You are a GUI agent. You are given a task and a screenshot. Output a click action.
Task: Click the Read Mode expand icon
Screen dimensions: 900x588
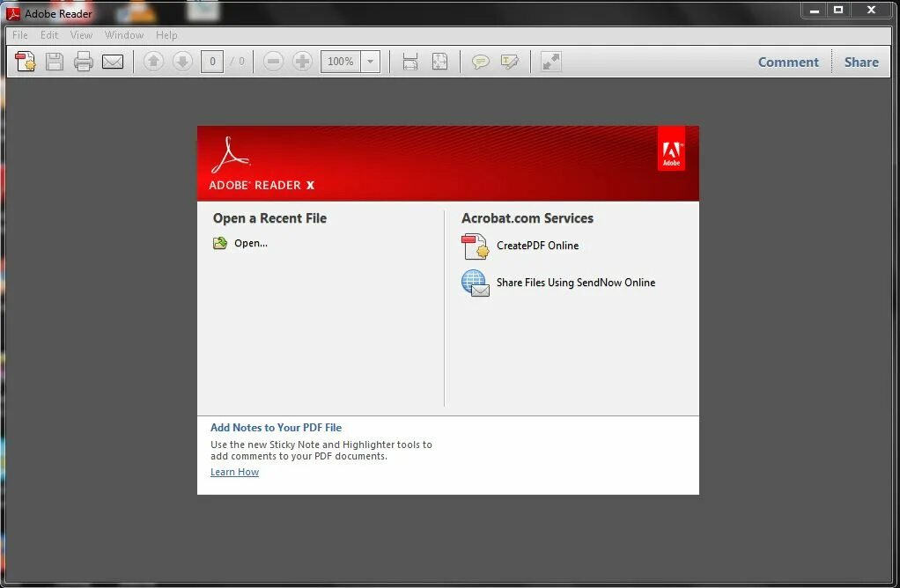tap(551, 62)
